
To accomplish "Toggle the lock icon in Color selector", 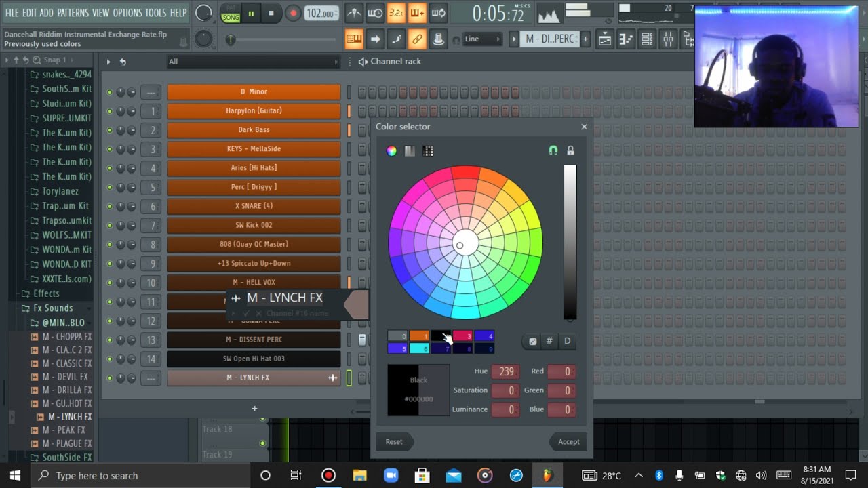I will tap(570, 150).
